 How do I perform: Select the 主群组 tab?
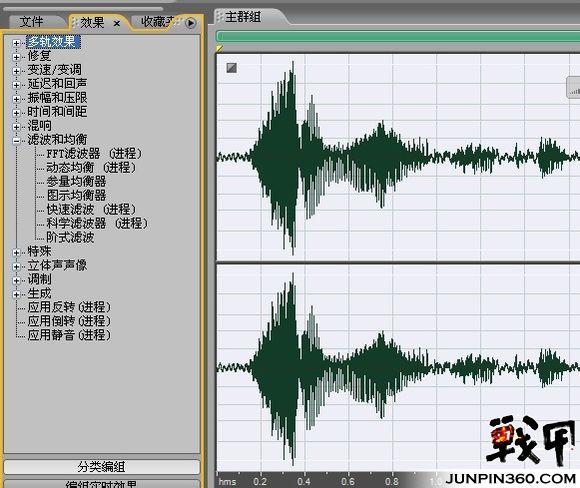pyautogui.click(x=243, y=17)
